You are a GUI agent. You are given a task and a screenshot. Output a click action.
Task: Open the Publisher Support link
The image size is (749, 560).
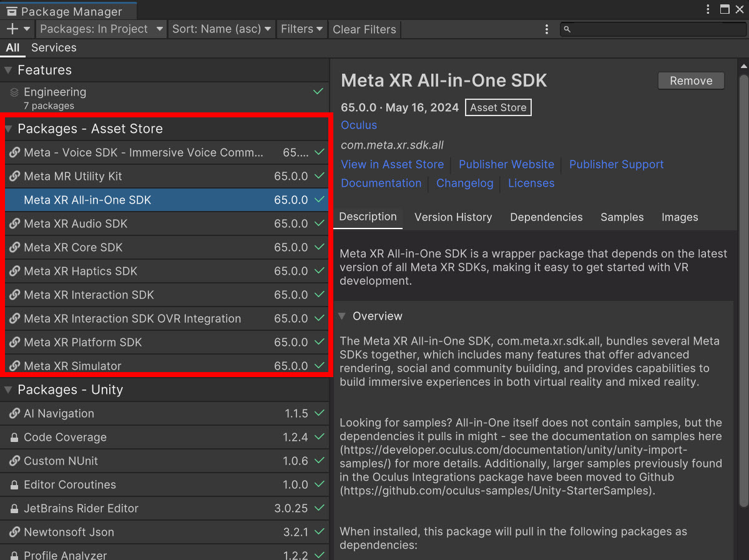616,164
